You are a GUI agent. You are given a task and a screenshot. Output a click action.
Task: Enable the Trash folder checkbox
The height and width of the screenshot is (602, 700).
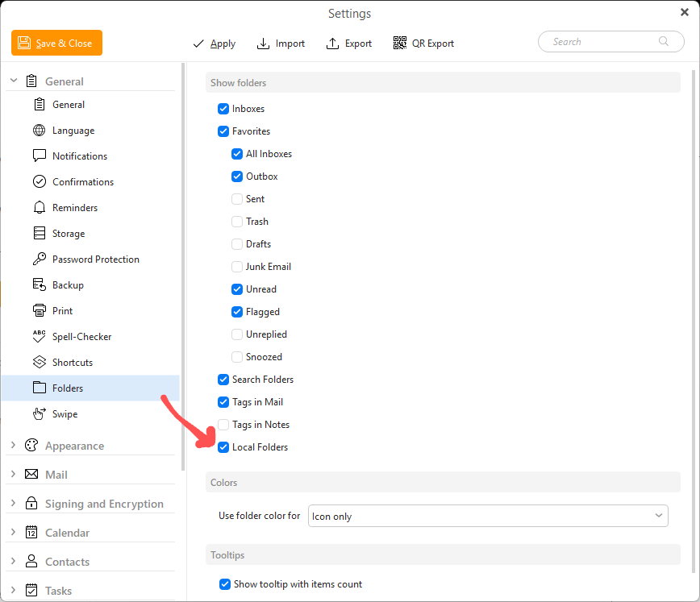click(x=237, y=222)
